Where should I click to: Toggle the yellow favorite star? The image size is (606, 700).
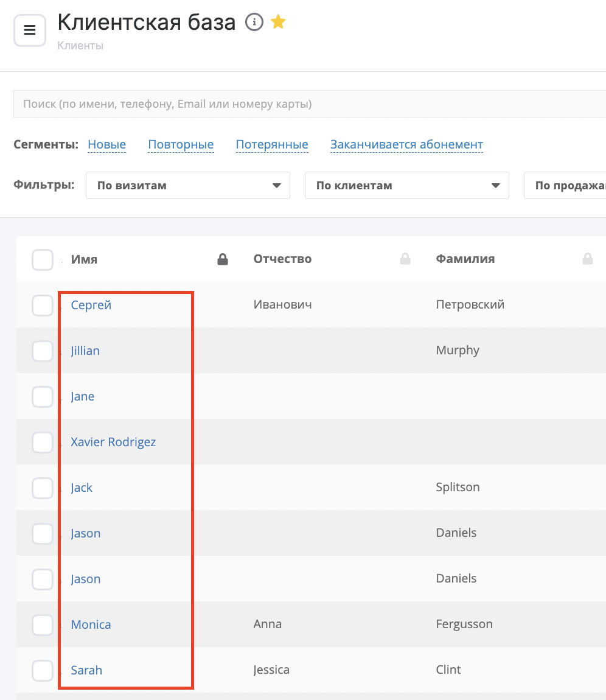pos(278,23)
